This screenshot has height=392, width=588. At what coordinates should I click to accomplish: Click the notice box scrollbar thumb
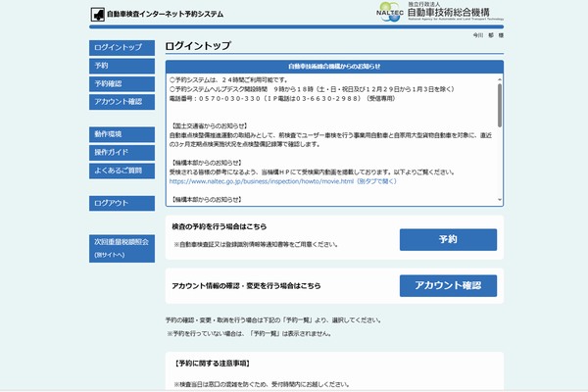(x=500, y=106)
